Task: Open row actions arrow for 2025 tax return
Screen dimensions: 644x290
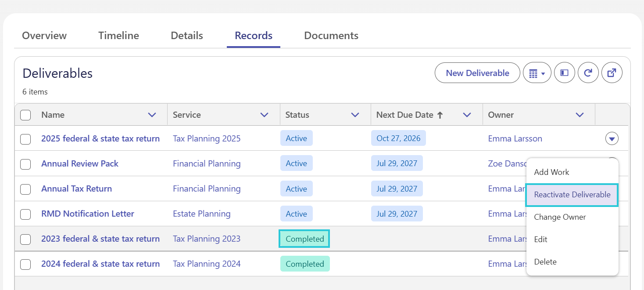Action: tap(612, 139)
